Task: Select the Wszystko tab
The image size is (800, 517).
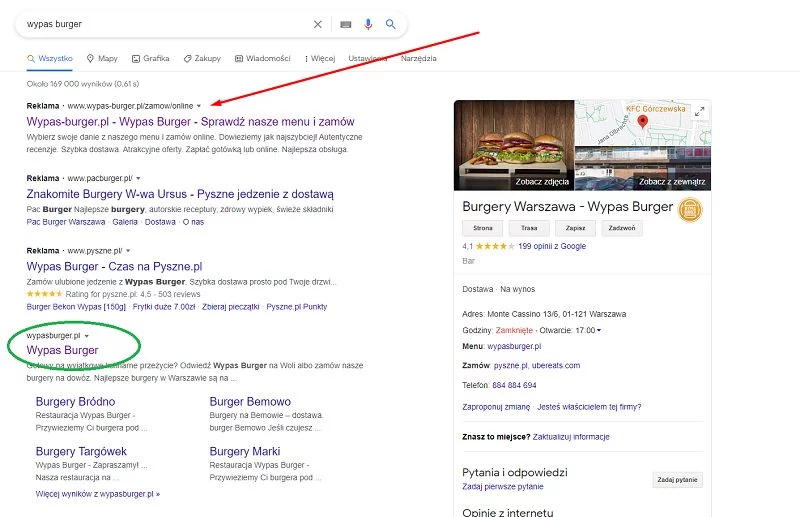Action: [x=50, y=59]
